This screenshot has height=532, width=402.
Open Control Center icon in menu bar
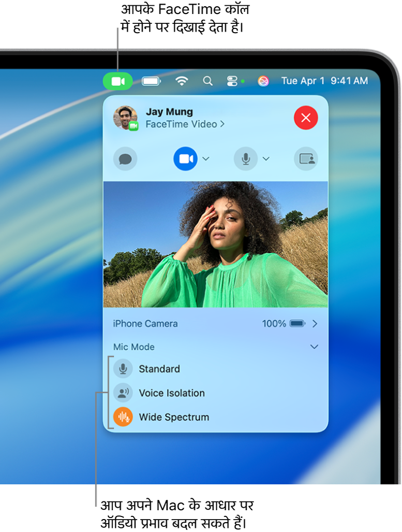click(x=232, y=81)
